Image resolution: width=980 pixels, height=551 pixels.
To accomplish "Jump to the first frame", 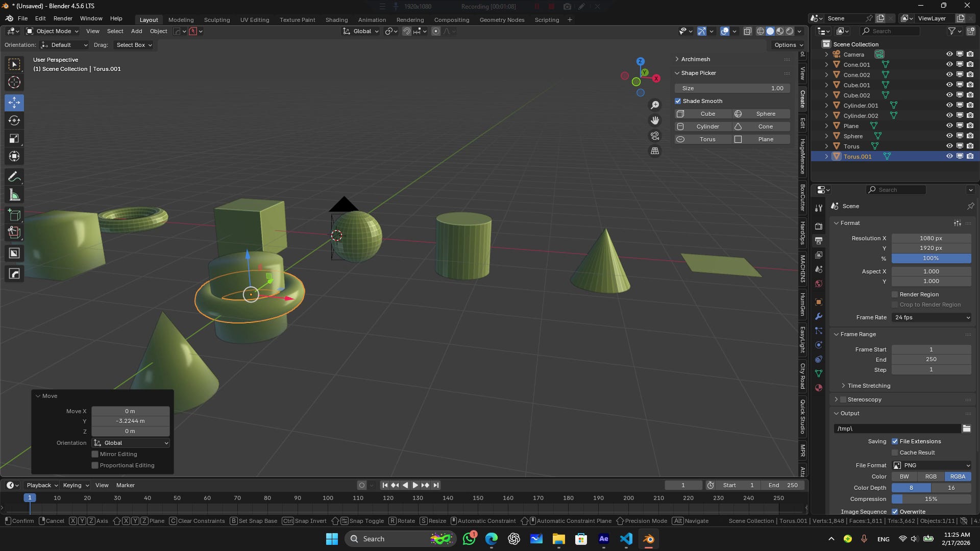I will pyautogui.click(x=385, y=485).
